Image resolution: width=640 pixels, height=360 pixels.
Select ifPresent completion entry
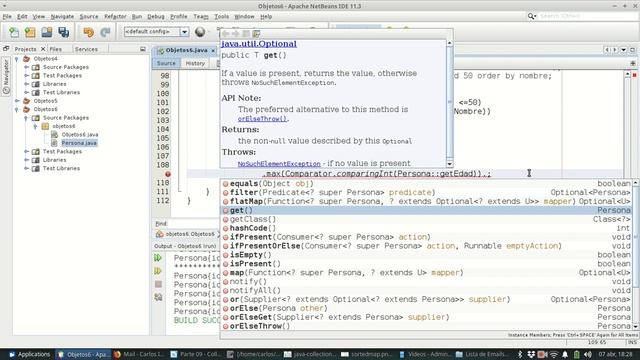(426, 237)
